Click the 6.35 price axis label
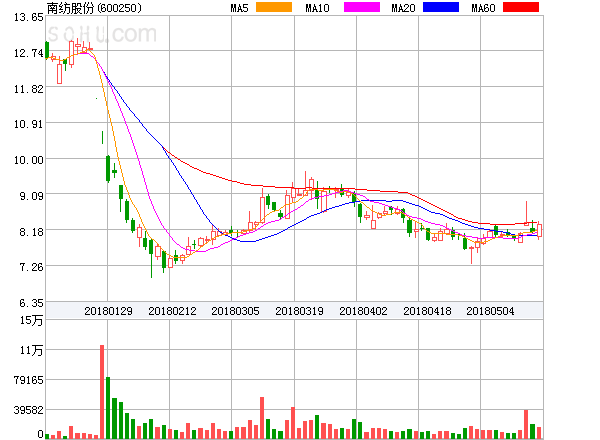The image size is (600, 440). click(x=31, y=303)
